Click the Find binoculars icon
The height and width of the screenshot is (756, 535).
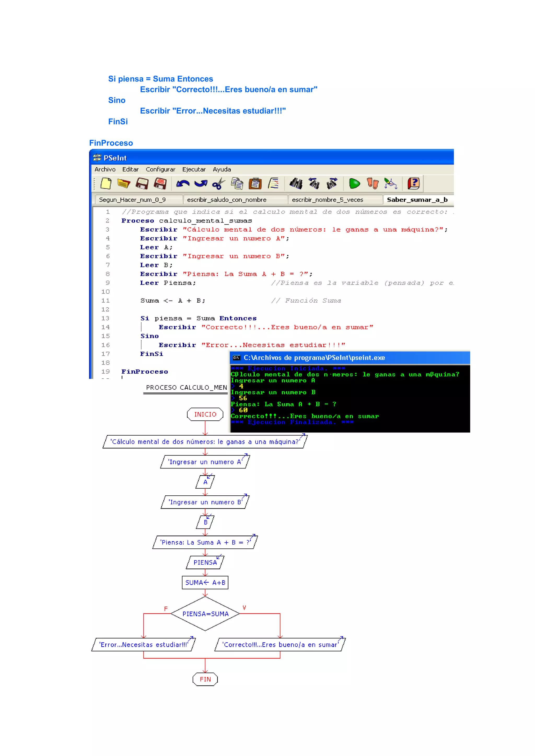click(x=296, y=183)
